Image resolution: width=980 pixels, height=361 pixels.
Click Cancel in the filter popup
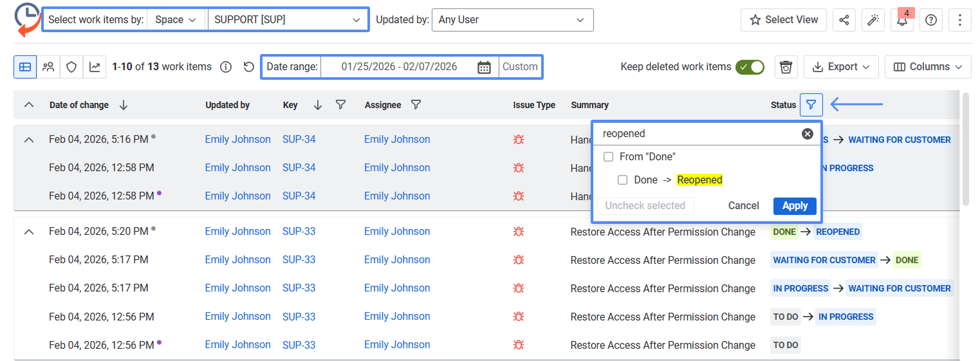(743, 206)
